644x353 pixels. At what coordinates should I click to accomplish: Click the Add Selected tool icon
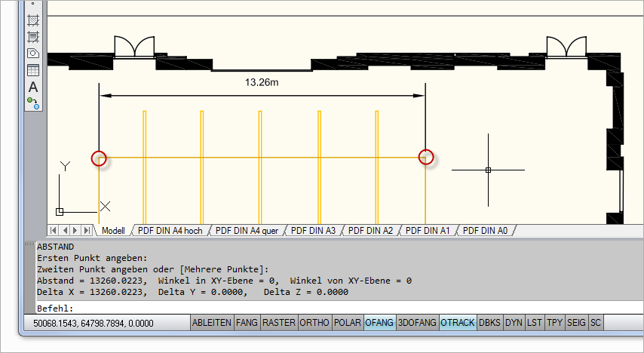pos(33,103)
